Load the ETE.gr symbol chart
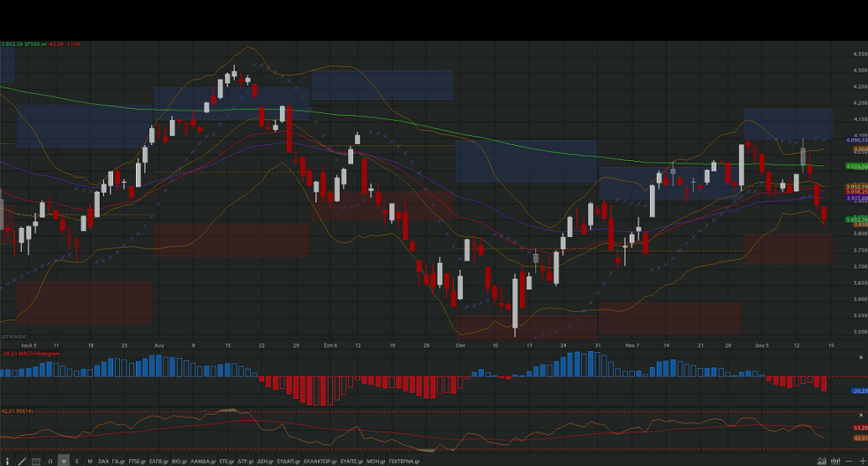This screenshot has width=868, height=466. pyautogui.click(x=227, y=461)
